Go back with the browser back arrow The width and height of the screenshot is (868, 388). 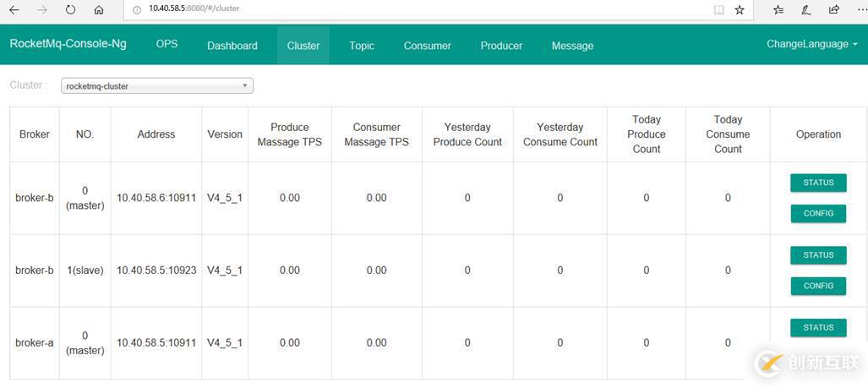point(14,9)
